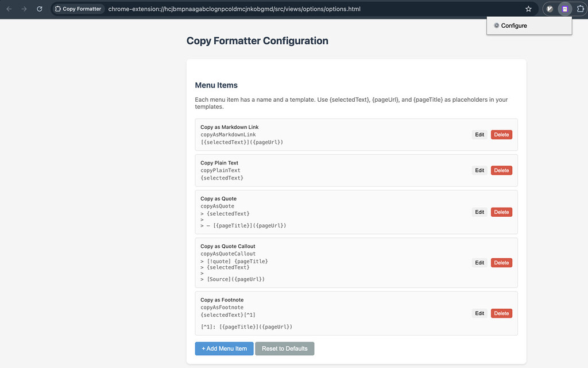Reload the options page
The width and height of the screenshot is (588, 368).
[39, 9]
